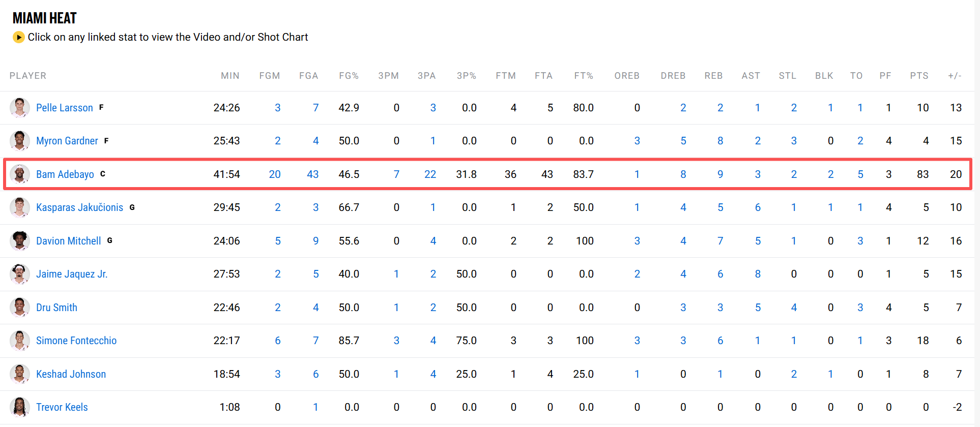Open Jaime Jaquez Jr.'s 8 assists video
The height and width of the screenshot is (427, 980).
[758, 274]
